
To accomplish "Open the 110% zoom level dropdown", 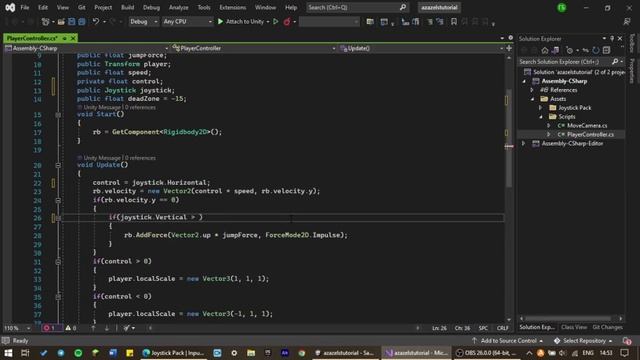I will coord(17,328).
